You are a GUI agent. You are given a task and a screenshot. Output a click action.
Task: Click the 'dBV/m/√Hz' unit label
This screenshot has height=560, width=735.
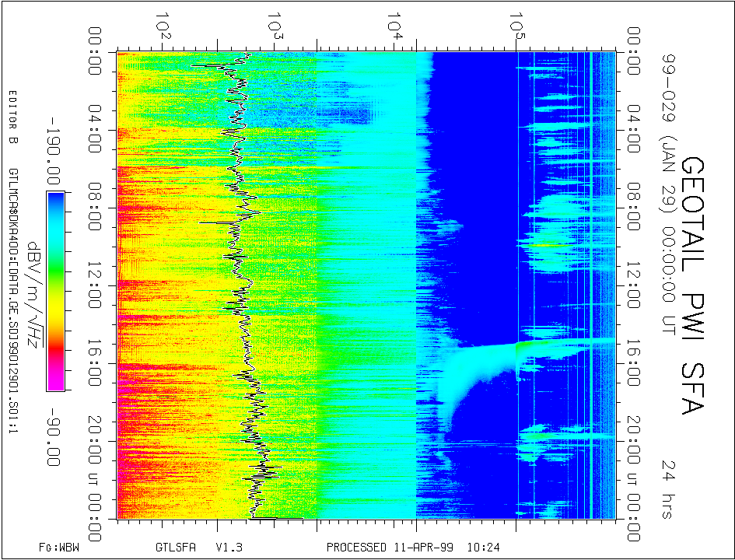coord(37,296)
